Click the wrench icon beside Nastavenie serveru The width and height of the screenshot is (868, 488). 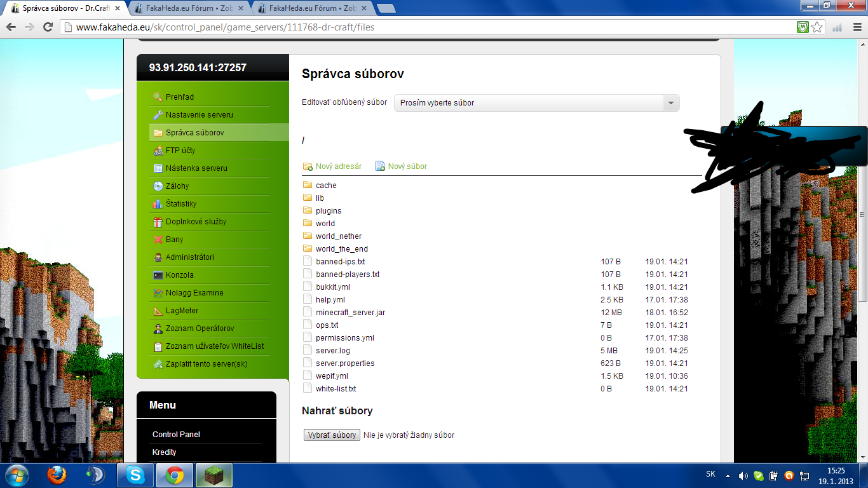pos(158,115)
